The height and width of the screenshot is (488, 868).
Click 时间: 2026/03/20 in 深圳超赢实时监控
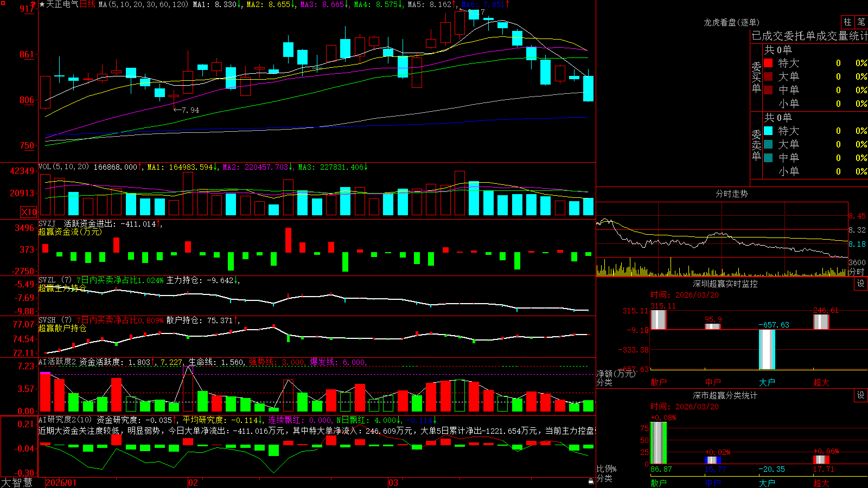pos(685,295)
